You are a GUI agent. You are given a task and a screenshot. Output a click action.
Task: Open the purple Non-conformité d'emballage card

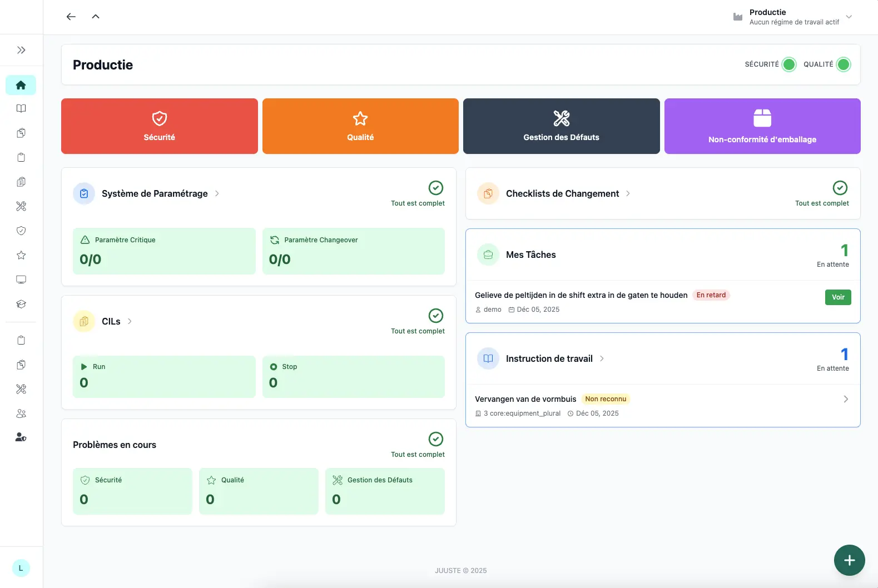(762, 126)
